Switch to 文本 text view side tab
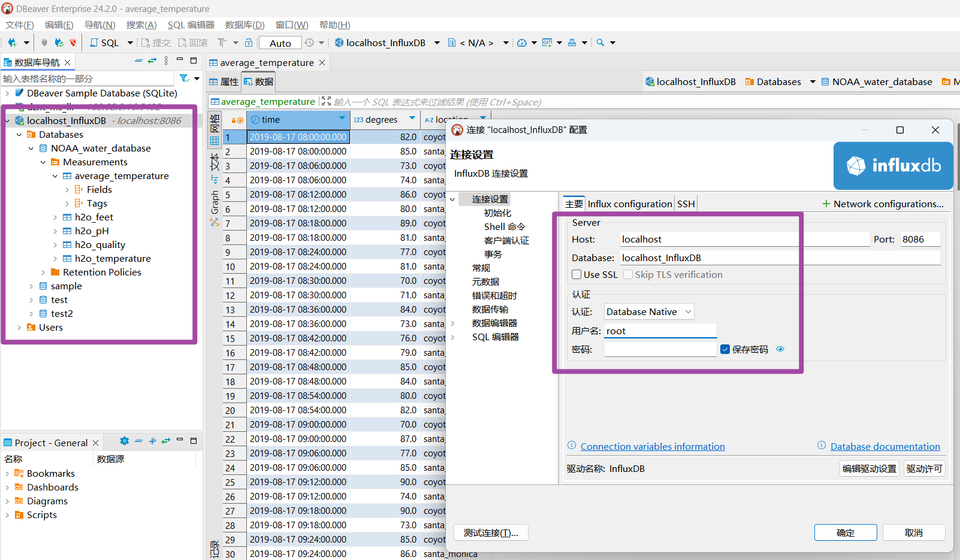This screenshot has height=560, width=960. [215, 168]
